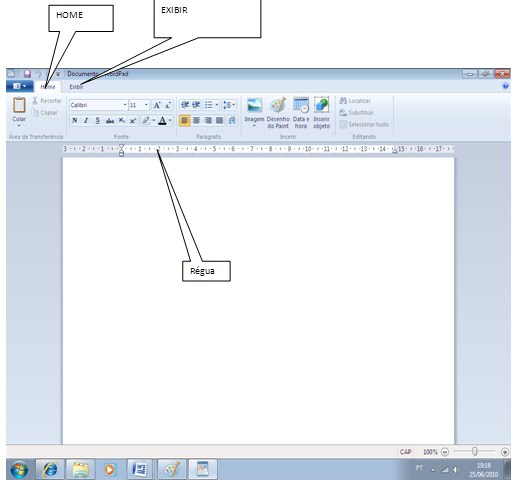Open WordPad Help question mark icon
This screenshot has width=519, height=488.
pos(505,86)
